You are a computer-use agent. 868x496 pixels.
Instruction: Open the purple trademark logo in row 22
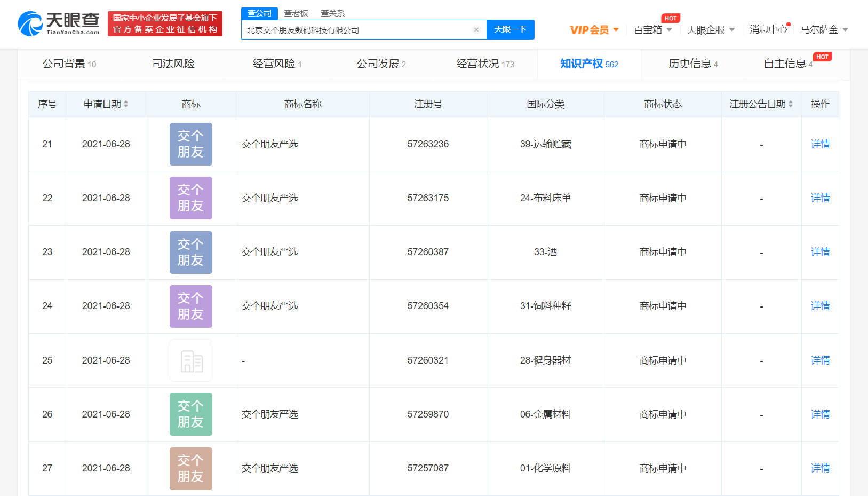pyautogui.click(x=191, y=198)
